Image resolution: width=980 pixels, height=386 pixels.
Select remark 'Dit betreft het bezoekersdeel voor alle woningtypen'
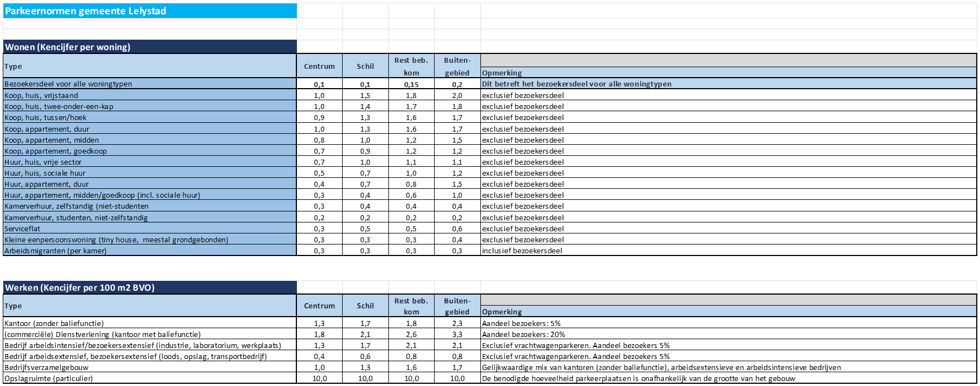pos(728,84)
